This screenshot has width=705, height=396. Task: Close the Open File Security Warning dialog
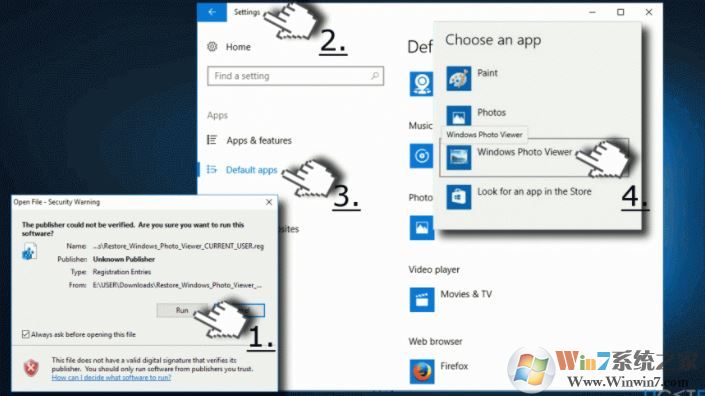(269, 202)
